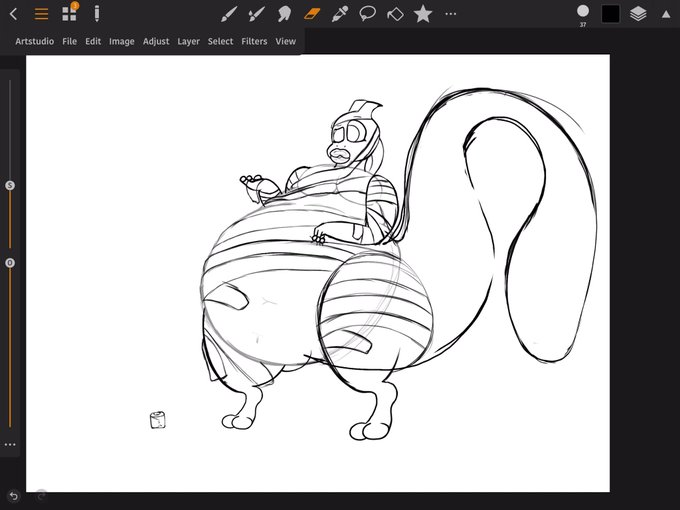This screenshot has width=680, height=510.
Task: Open brush size preview circle
Action: [583, 11]
